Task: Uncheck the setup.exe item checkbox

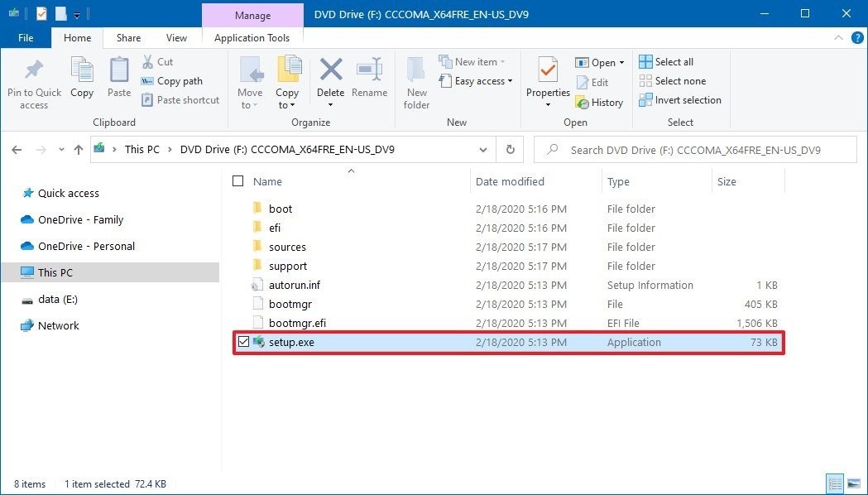Action: pos(243,342)
